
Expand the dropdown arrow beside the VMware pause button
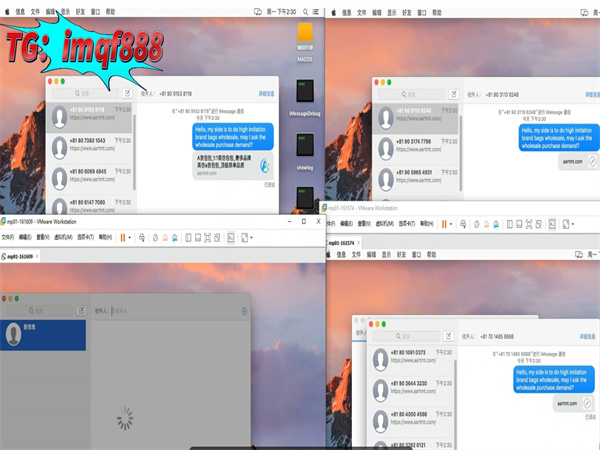point(132,237)
